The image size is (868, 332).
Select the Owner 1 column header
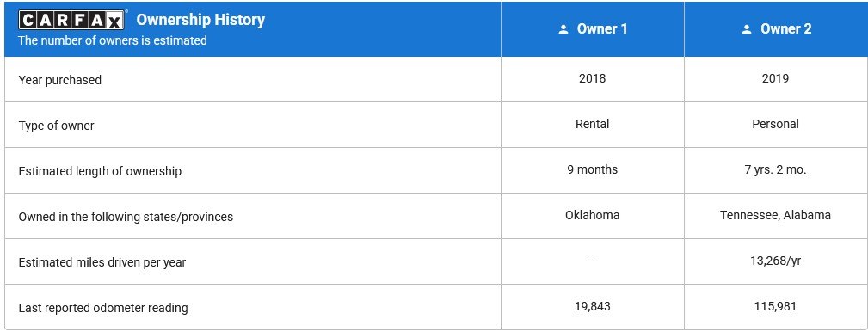point(593,28)
